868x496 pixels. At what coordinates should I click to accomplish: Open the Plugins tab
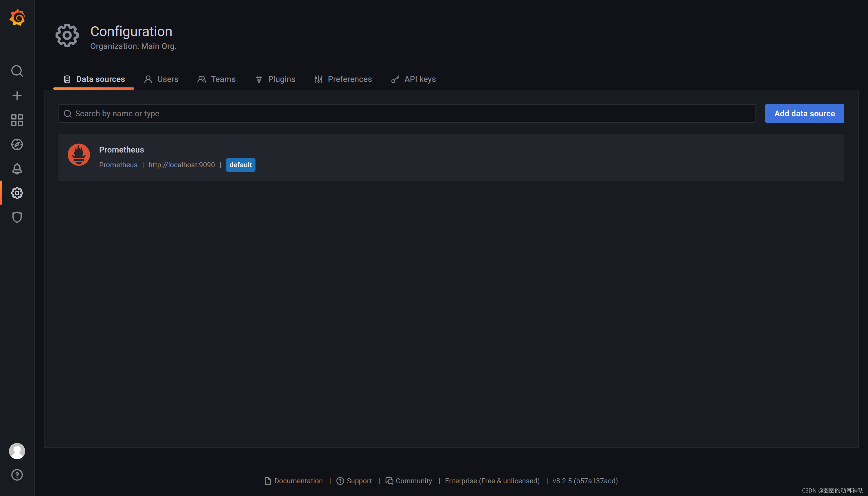pos(275,79)
